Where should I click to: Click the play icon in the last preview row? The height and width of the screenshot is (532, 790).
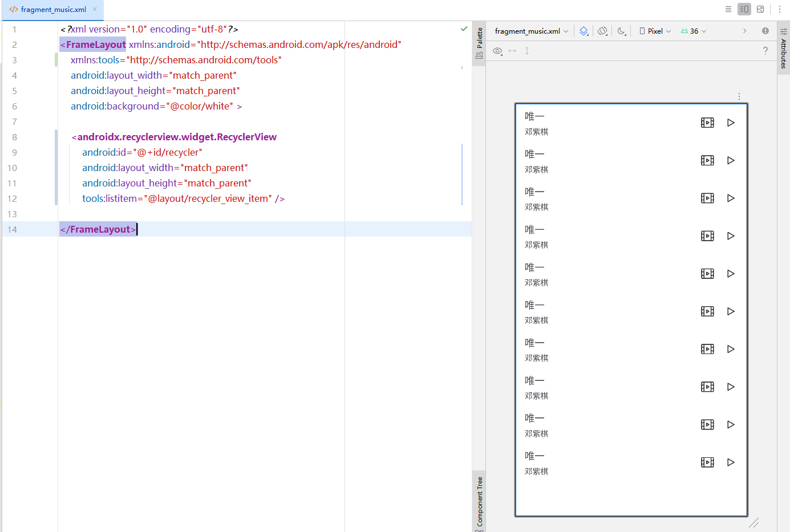tap(731, 462)
